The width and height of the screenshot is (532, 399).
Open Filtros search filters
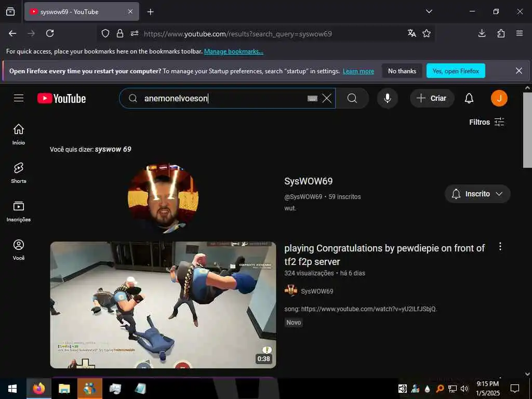[x=486, y=122]
